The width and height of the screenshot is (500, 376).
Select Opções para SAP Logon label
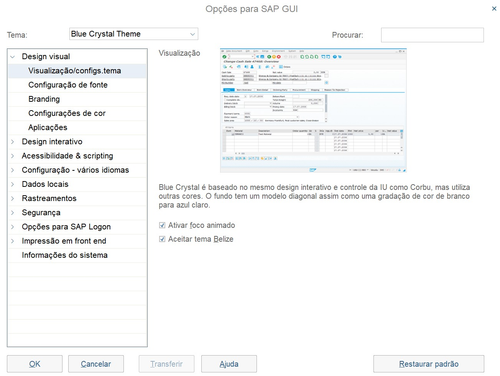66,227
